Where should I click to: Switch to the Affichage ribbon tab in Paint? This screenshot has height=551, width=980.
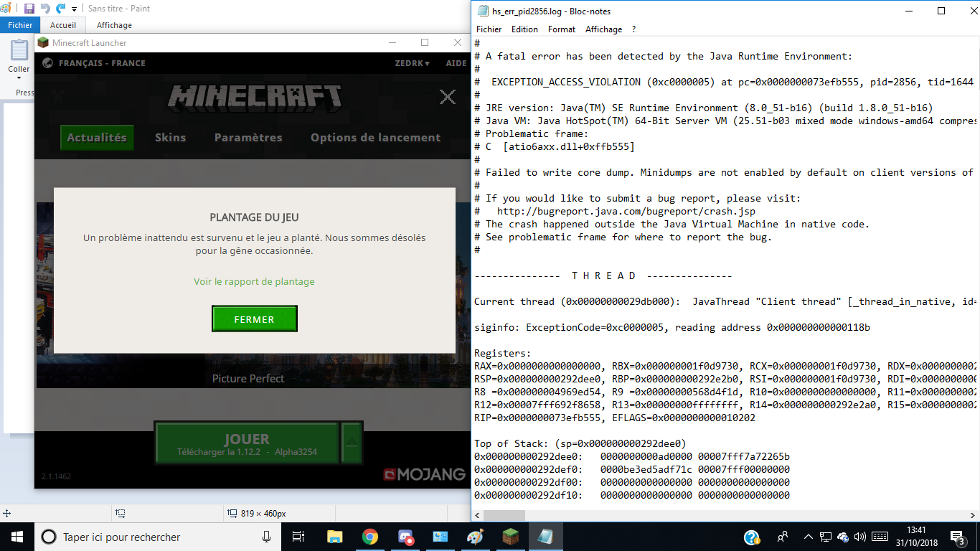114,25
